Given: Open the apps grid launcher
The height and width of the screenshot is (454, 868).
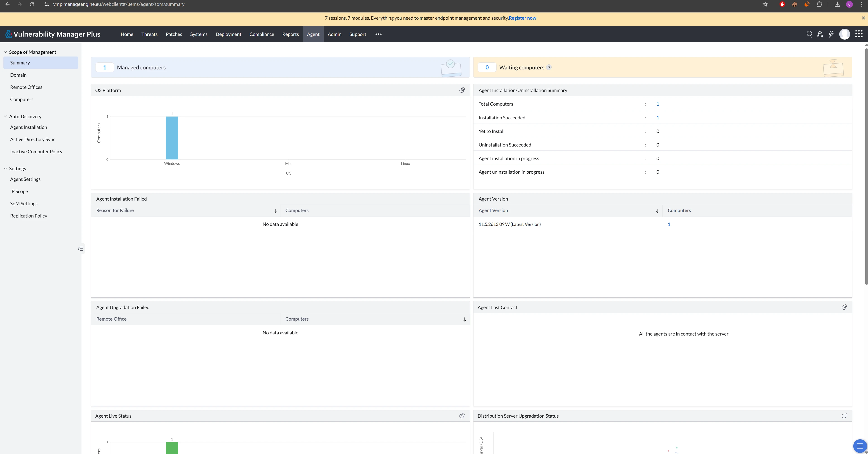Looking at the screenshot, I should click(859, 34).
